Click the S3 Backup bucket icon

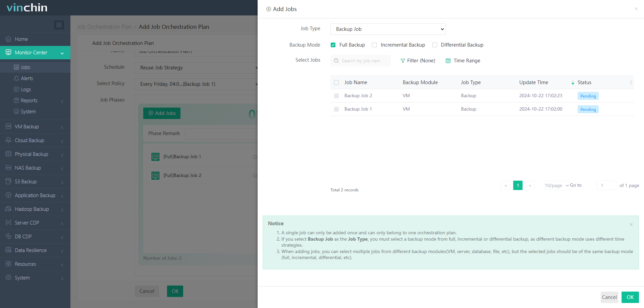pos(8,181)
